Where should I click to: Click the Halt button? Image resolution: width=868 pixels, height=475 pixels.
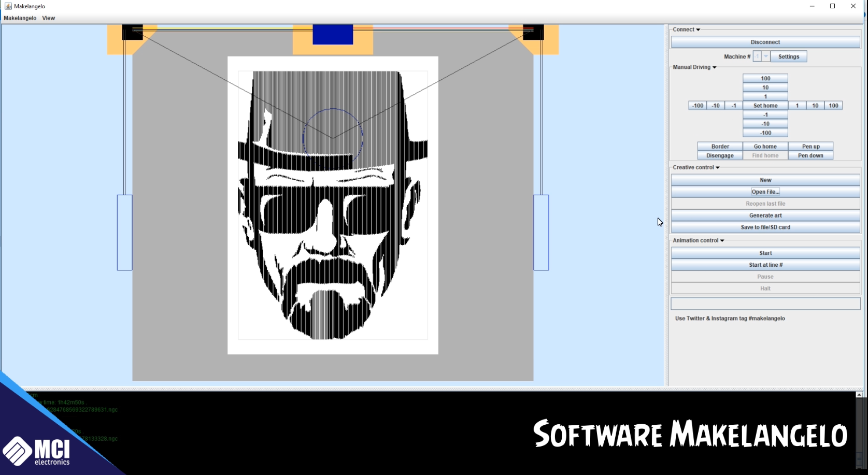tap(765, 289)
